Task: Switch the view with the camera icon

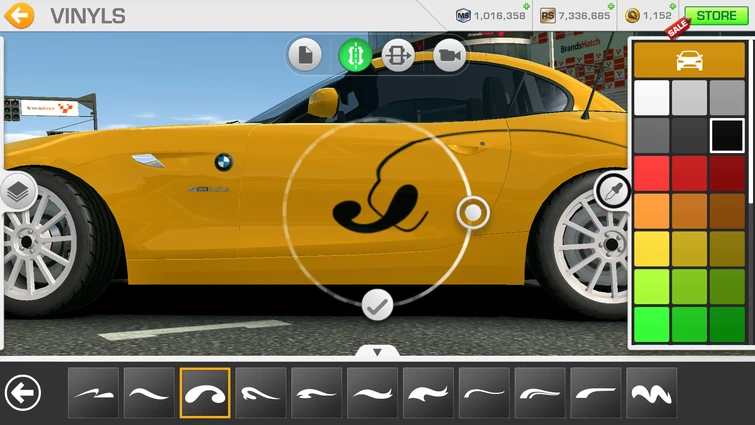Action: tap(449, 56)
